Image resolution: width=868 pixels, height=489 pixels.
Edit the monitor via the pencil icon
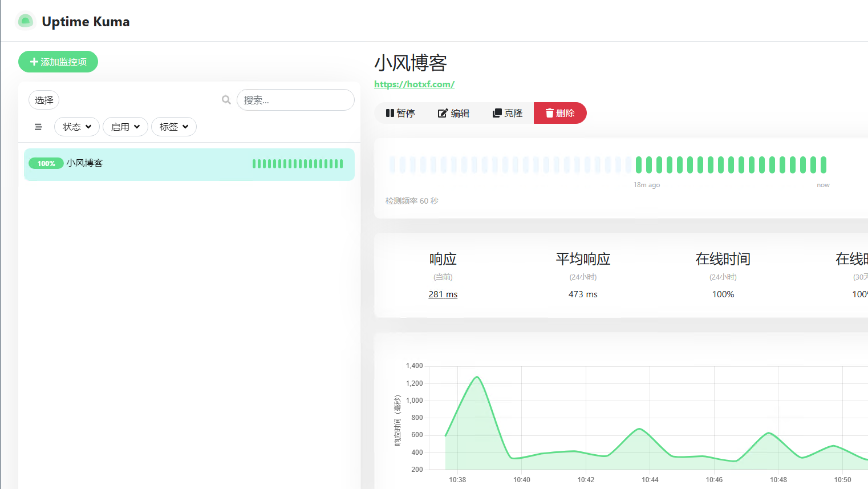(x=443, y=113)
